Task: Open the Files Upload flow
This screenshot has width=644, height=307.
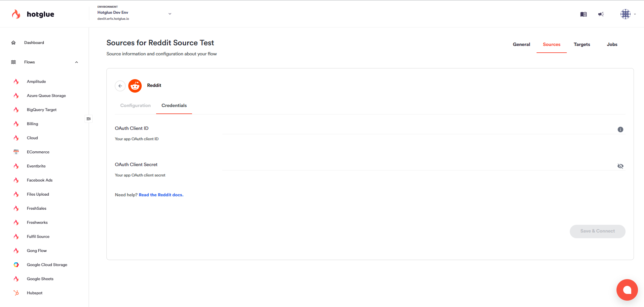Action: coord(38,194)
